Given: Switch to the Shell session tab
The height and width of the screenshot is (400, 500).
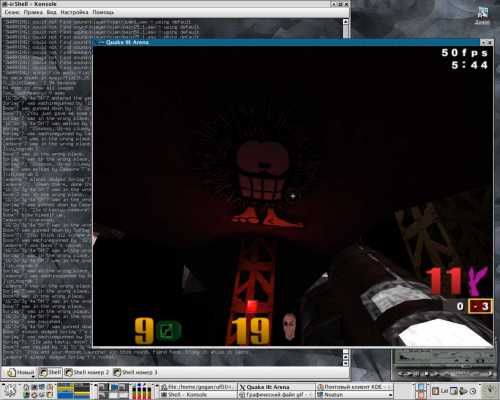Looking at the screenshot, I should (x=50, y=372).
